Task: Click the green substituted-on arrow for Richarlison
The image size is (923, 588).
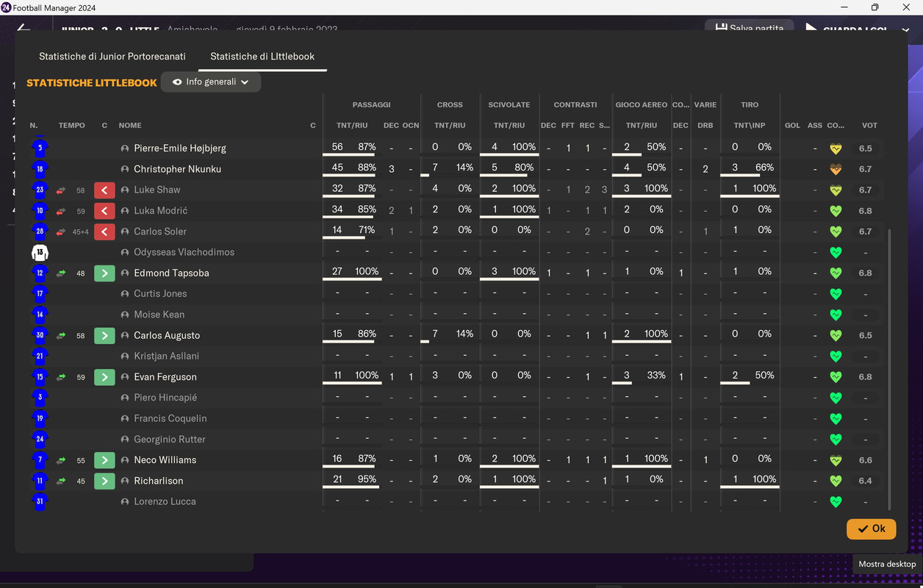Action: click(104, 481)
